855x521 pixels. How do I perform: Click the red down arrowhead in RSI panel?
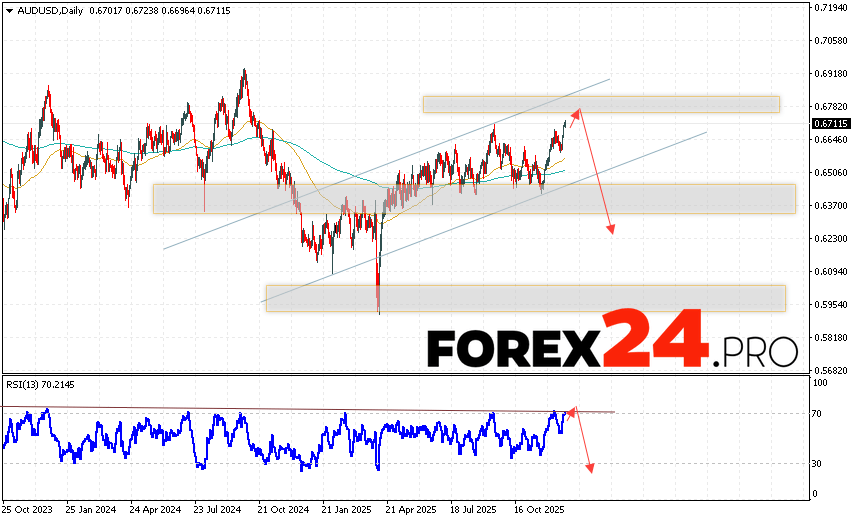point(590,467)
